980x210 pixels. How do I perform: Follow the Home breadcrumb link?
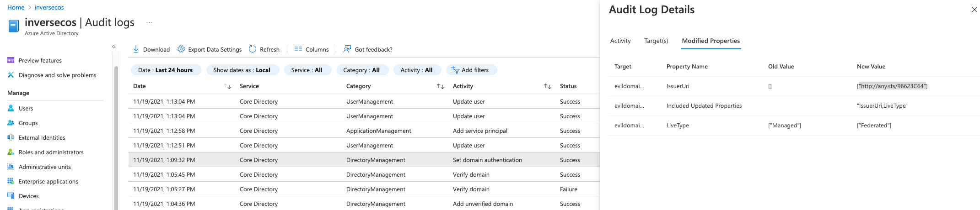[x=16, y=8]
